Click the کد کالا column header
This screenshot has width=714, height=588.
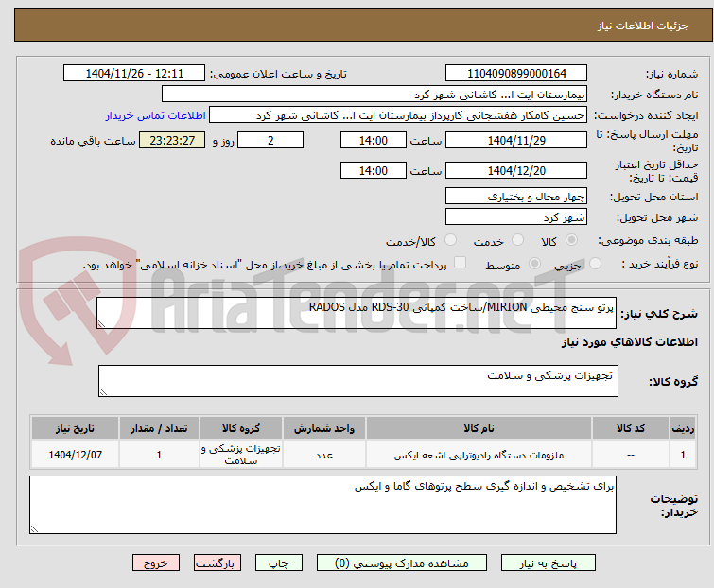(631, 428)
